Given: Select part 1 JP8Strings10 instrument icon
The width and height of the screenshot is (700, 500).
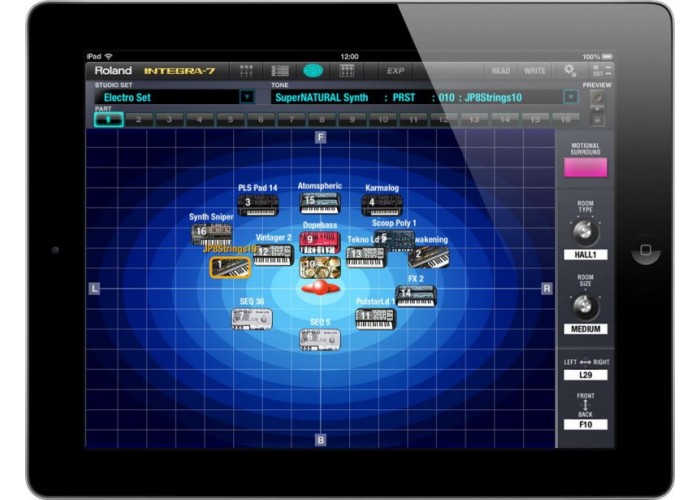Looking at the screenshot, I should click(x=230, y=267).
